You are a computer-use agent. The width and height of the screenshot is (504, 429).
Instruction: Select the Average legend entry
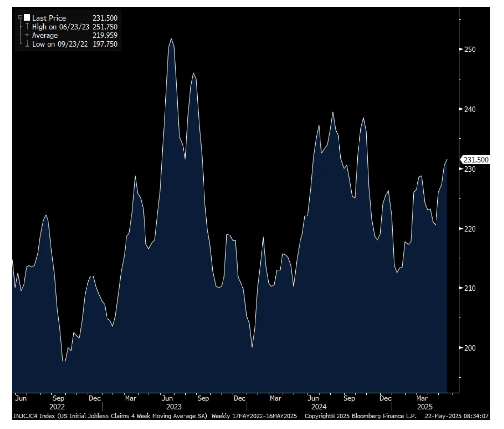point(45,35)
